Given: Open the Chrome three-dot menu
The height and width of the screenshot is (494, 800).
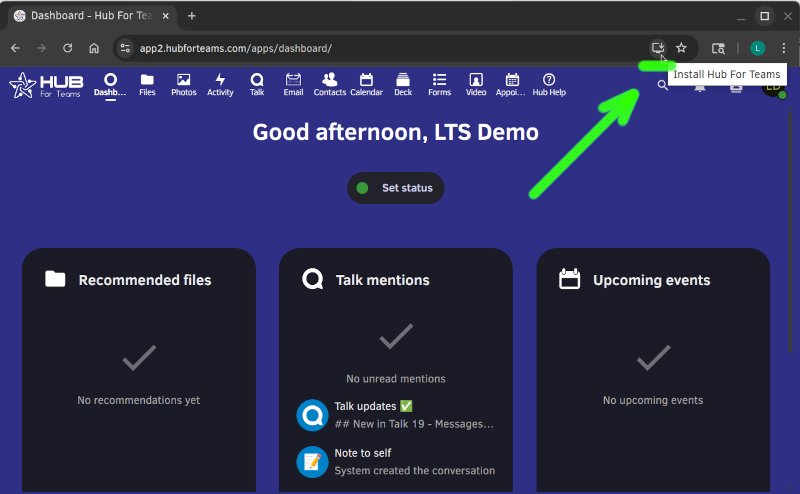Looking at the screenshot, I should (x=784, y=48).
